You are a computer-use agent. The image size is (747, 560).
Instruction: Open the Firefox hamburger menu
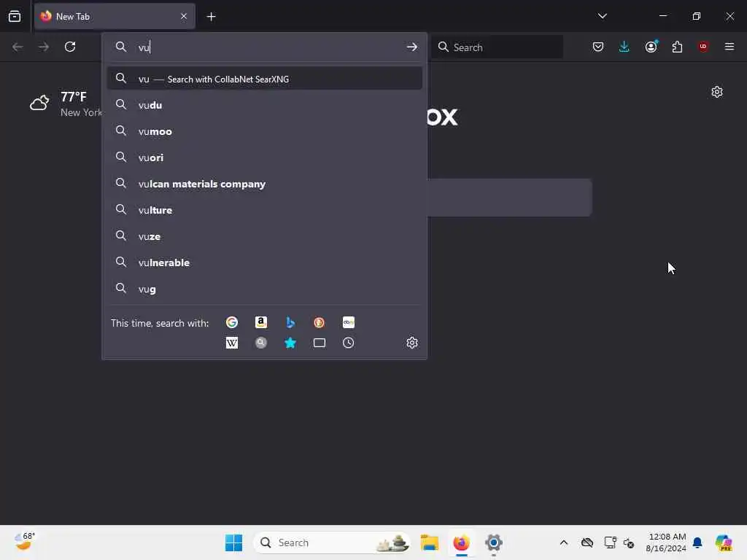click(x=729, y=47)
